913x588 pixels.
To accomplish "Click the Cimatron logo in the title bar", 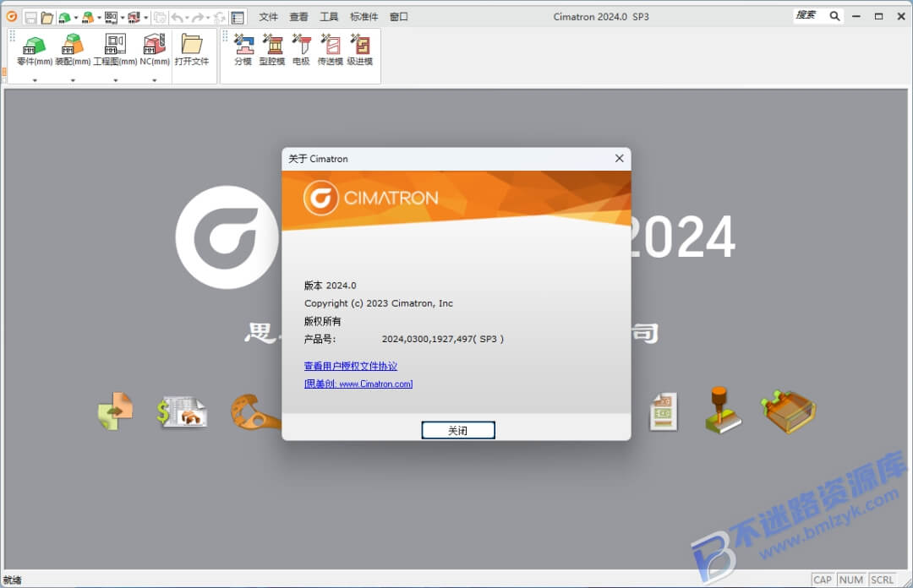I will click(12, 16).
